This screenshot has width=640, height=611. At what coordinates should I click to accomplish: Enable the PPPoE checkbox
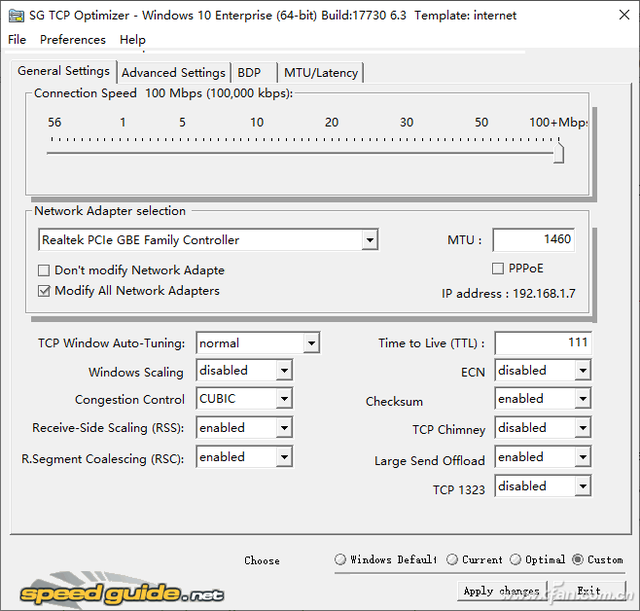[498, 269]
